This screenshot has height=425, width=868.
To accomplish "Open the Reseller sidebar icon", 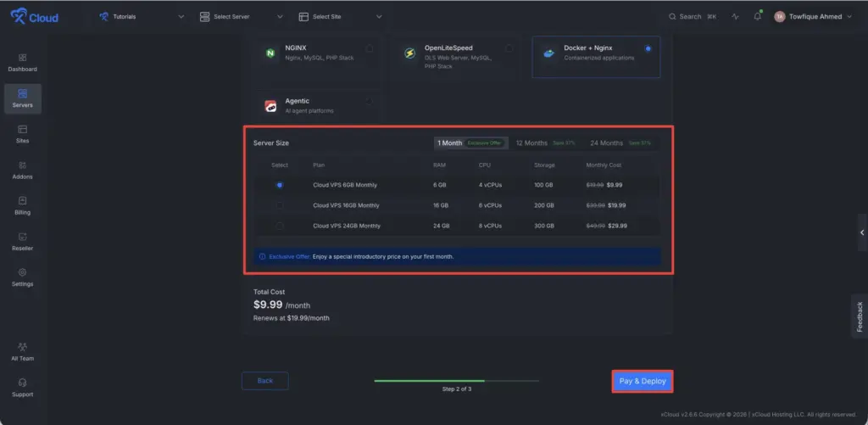I will pos(23,237).
